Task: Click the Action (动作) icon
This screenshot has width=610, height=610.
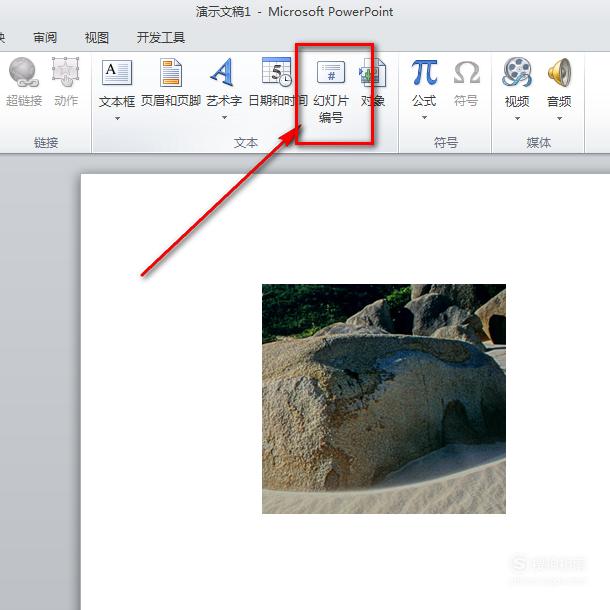Action: point(66,72)
